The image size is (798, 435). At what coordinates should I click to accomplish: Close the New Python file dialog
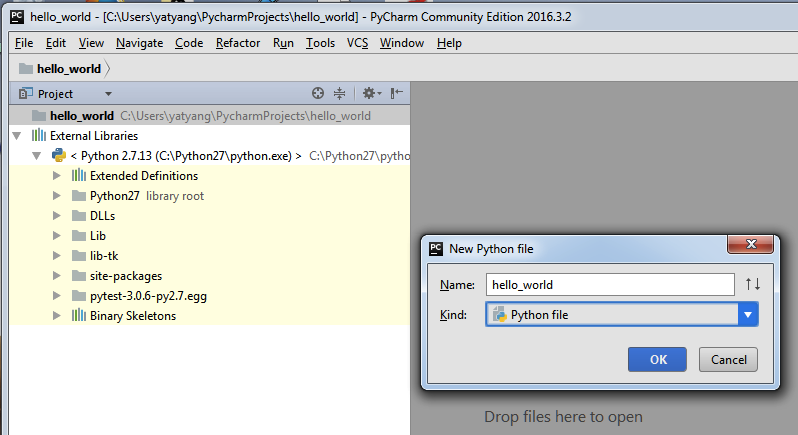click(751, 244)
